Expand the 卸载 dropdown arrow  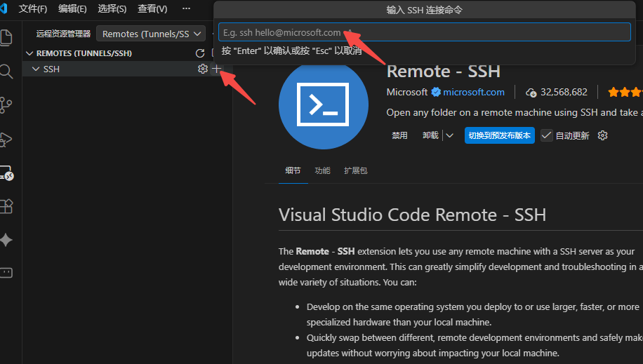point(449,135)
